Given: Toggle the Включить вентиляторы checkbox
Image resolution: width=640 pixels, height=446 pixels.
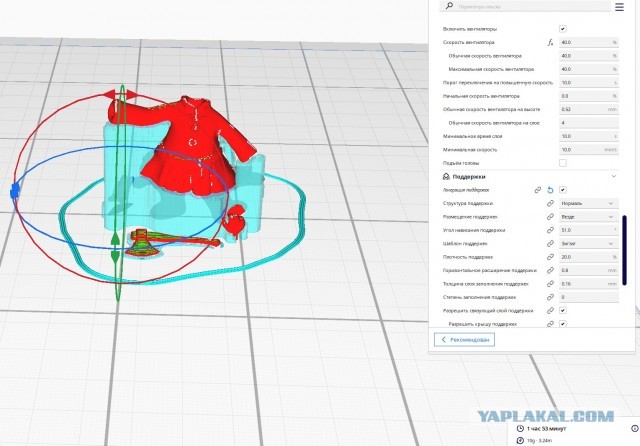Looking at the screenshot, I should (563, 29).
